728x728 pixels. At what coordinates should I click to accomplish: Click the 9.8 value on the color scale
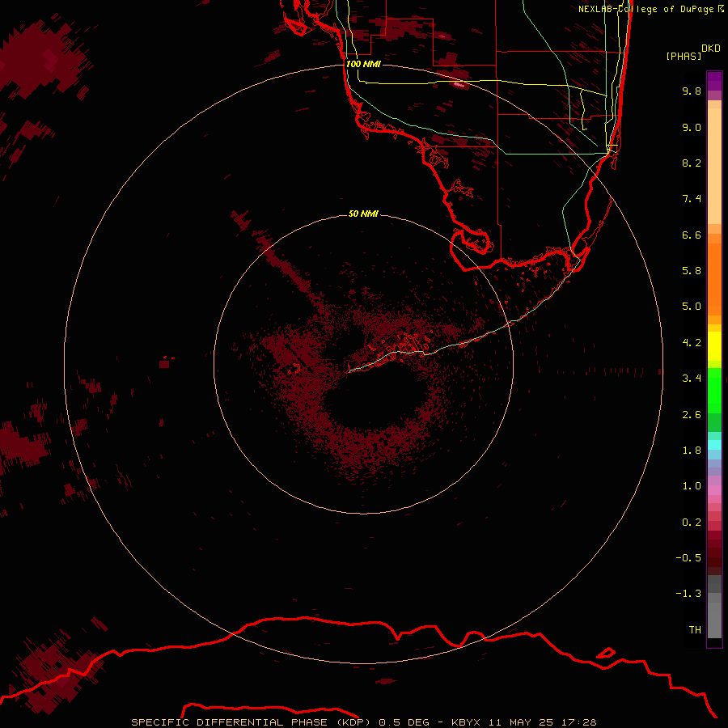pyautogui.click(x=692, y=91)
